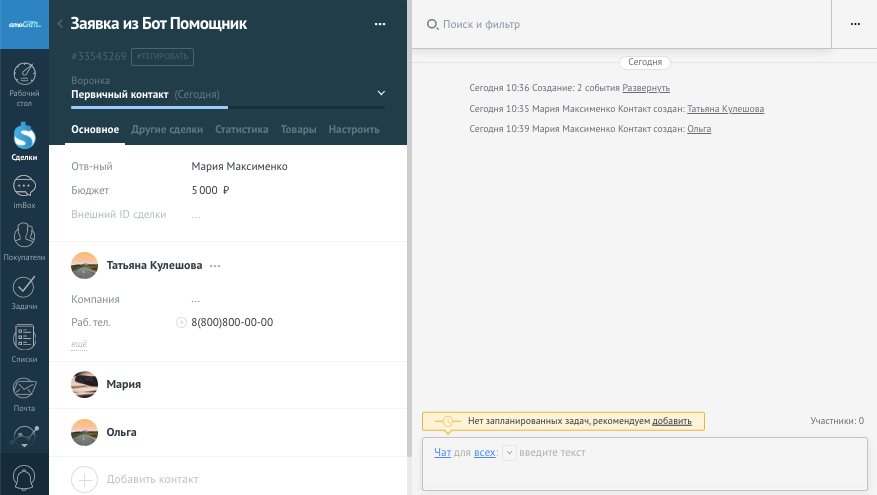
Task: Click the Развернуть link to expand events
Action: tap(646, 89)
